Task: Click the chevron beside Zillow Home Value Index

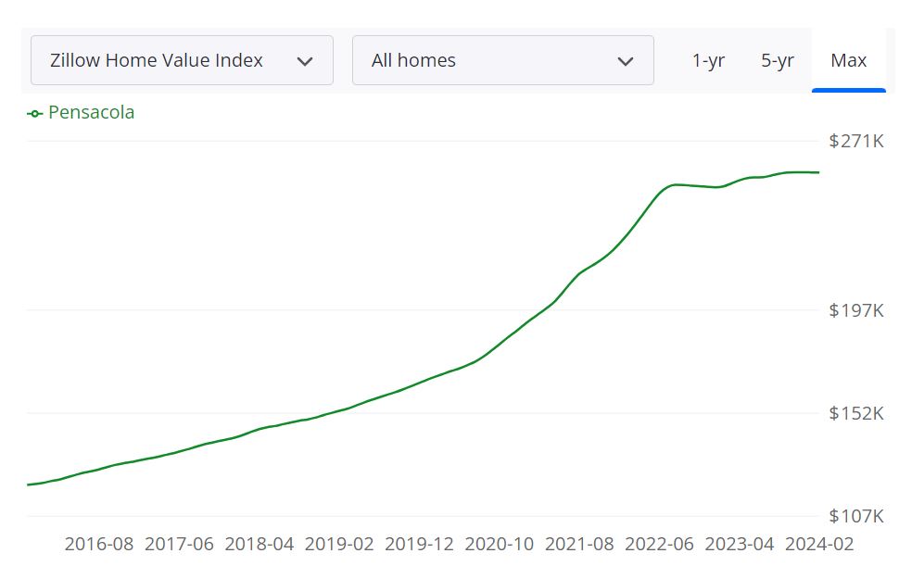Action: coord(304,61)
